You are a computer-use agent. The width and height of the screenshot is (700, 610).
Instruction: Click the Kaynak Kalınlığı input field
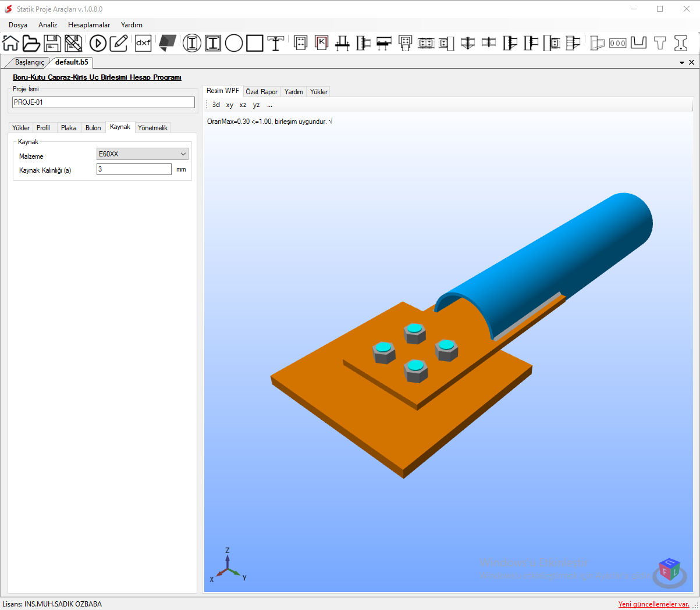pos(134,169)
